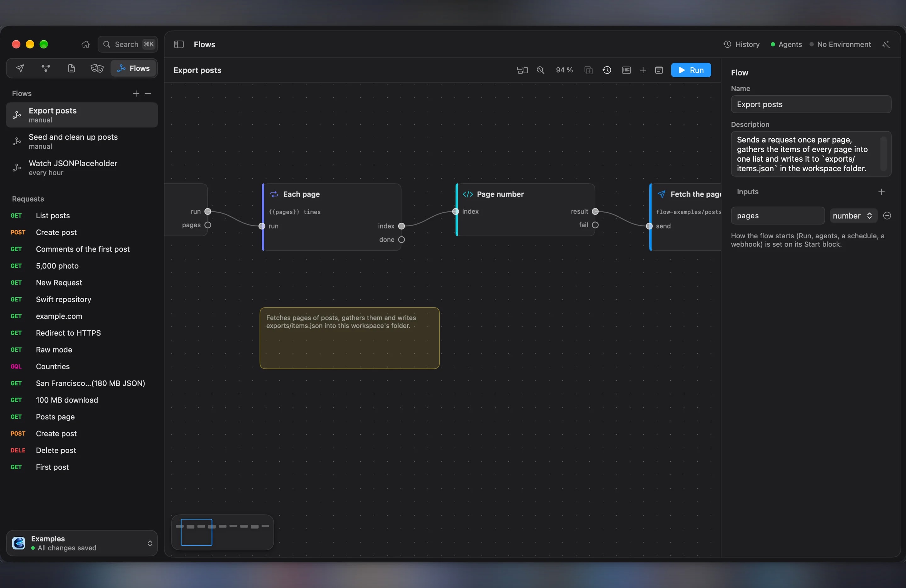Open the list view icon in the canvas toolbar

626,70
